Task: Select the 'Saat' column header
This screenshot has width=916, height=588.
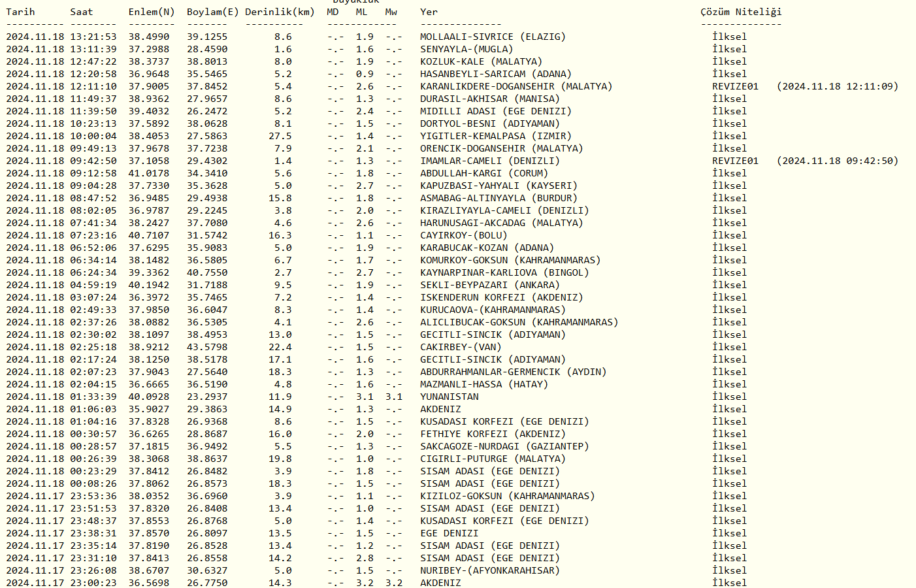Action: [82, 12]
